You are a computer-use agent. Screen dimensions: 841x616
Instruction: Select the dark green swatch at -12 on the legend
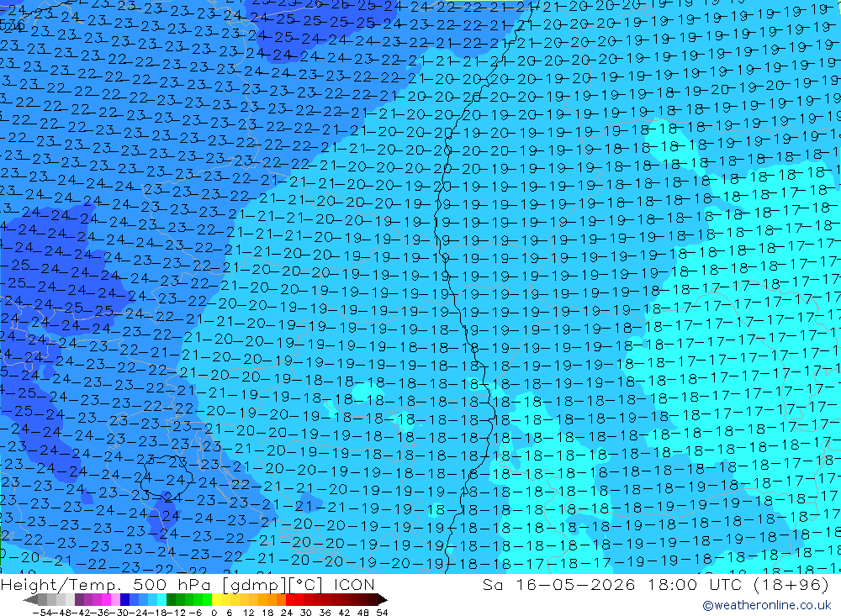tap(171, 600)
